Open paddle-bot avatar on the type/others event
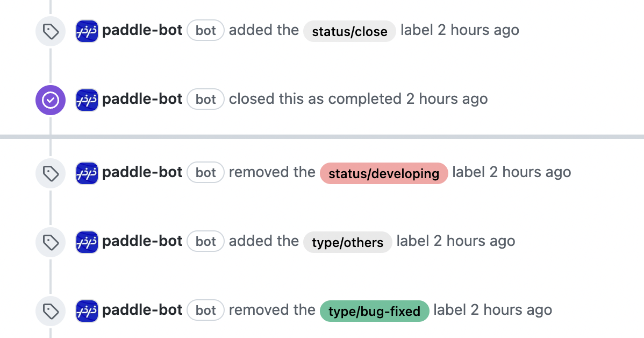Screen dimensions: 644x338 point(87,242)
